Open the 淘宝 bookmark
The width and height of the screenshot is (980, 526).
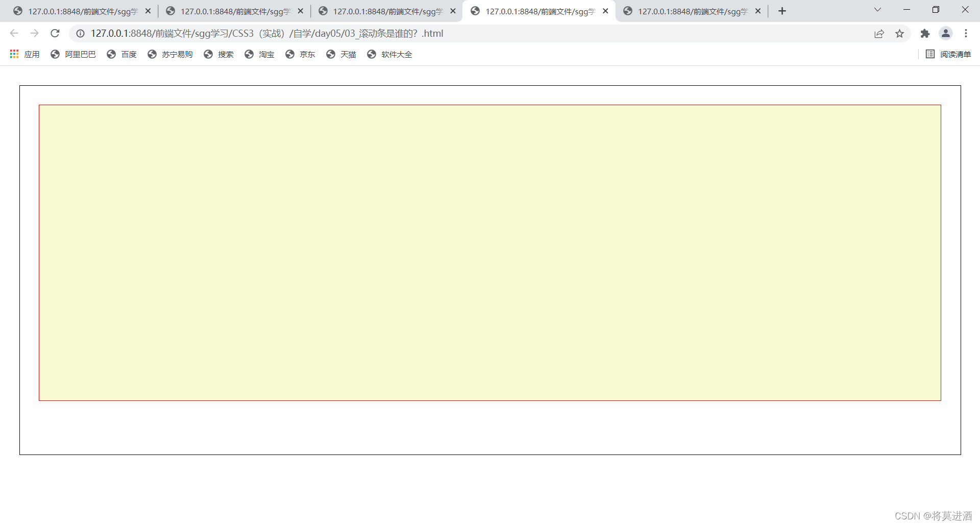tap(259, 54)
